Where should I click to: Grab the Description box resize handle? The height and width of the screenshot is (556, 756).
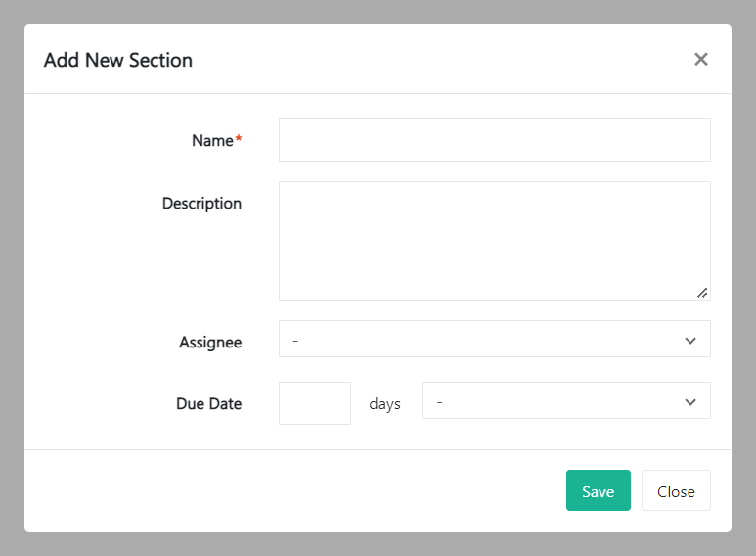(x=702, y=292)
